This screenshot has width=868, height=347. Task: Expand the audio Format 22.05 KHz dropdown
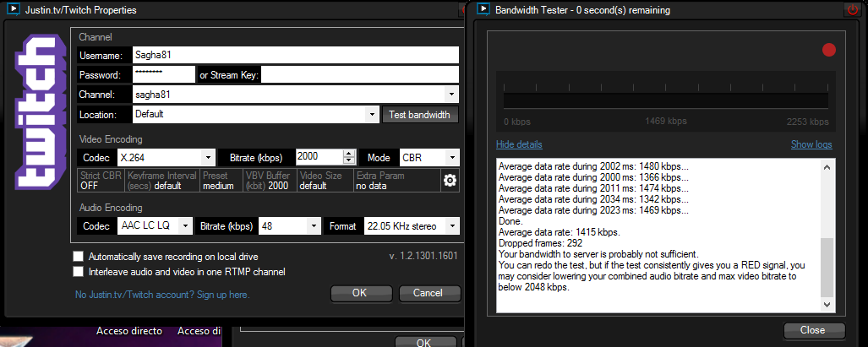452,226
